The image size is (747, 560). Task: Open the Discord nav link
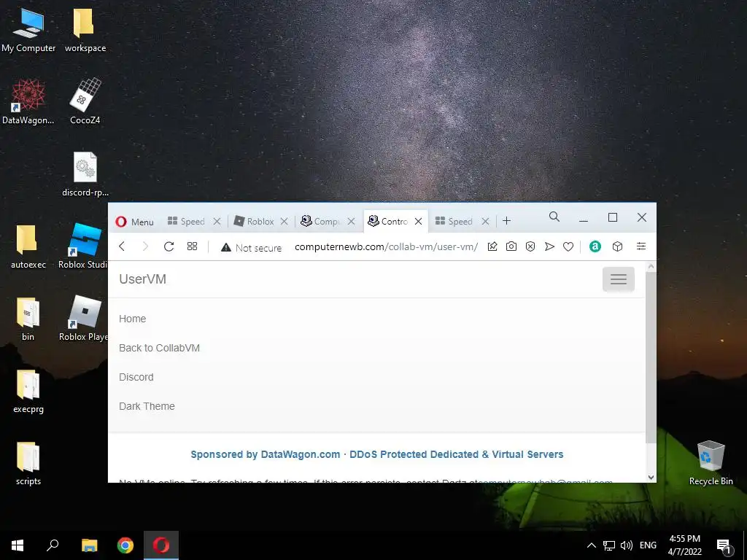[136, 377]
